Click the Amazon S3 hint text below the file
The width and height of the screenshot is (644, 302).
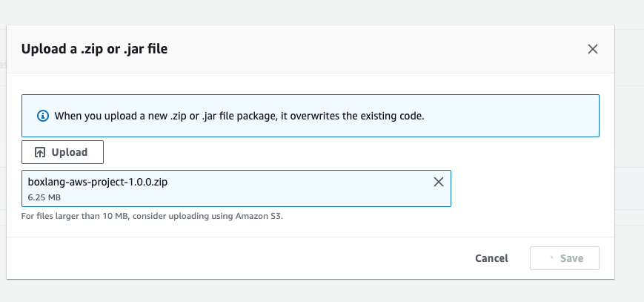click(152, 217)
